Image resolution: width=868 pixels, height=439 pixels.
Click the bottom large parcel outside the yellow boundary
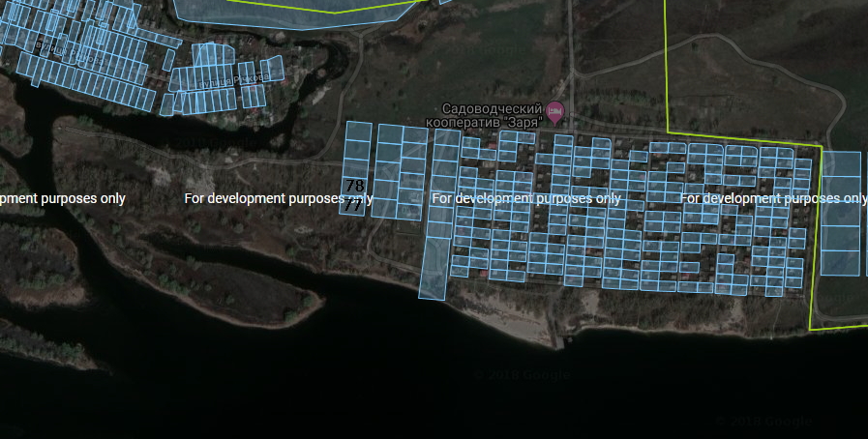point(840,262)
